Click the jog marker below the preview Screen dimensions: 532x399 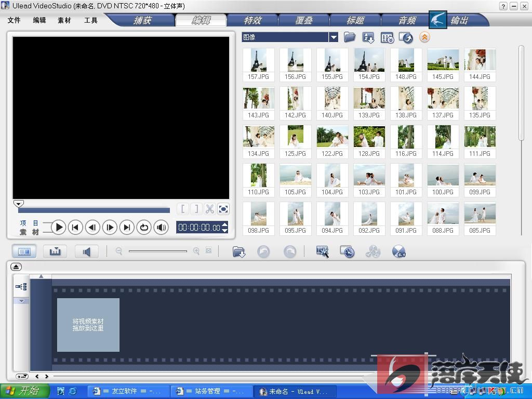pos(18,203)
